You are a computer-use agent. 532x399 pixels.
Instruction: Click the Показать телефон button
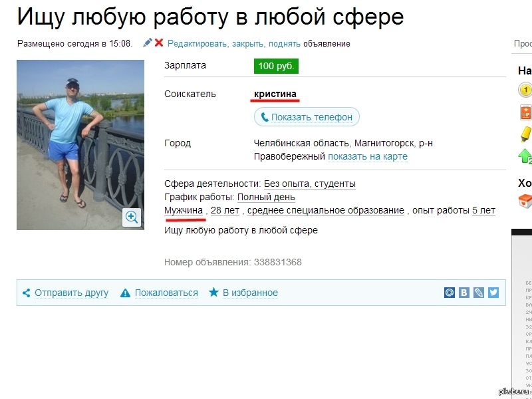coord(307,117)
